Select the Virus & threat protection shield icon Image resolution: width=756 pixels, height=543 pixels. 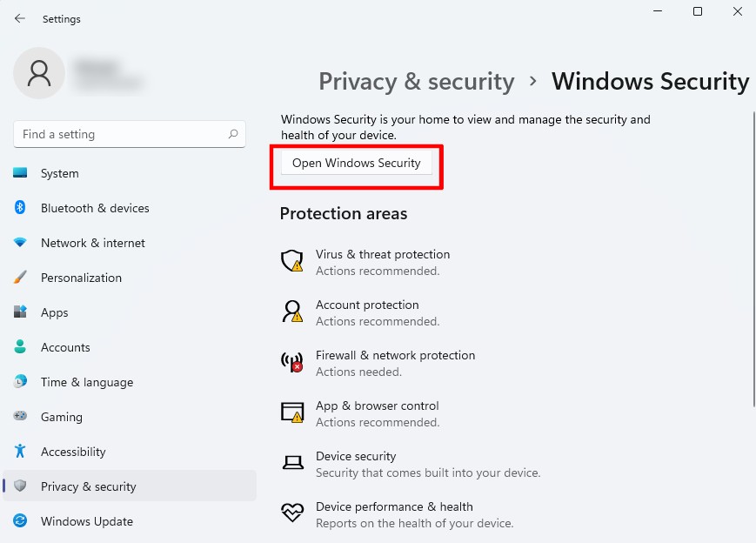pyautogui.click(x=291, y=260)
